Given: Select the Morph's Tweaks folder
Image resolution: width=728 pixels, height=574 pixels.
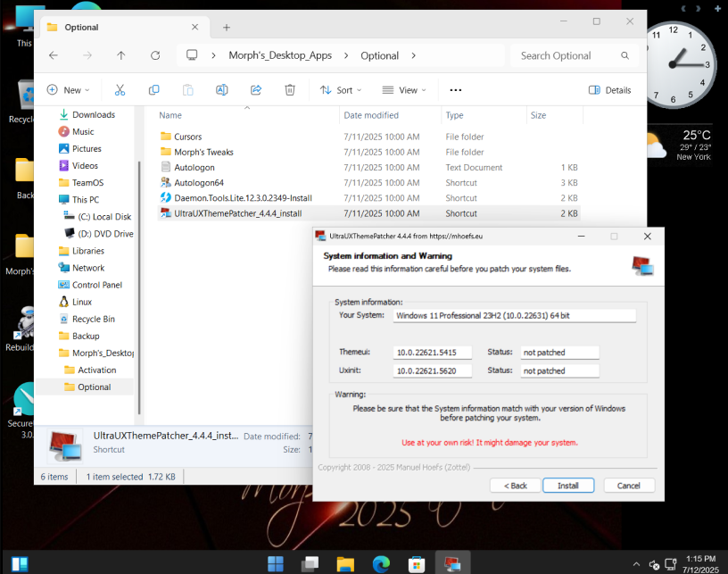Looking at the screenshot, I should (369, 152).
